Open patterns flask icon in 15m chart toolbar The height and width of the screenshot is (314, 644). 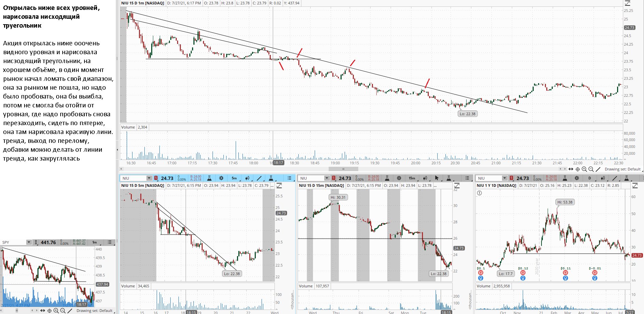[x=449, y=178]
